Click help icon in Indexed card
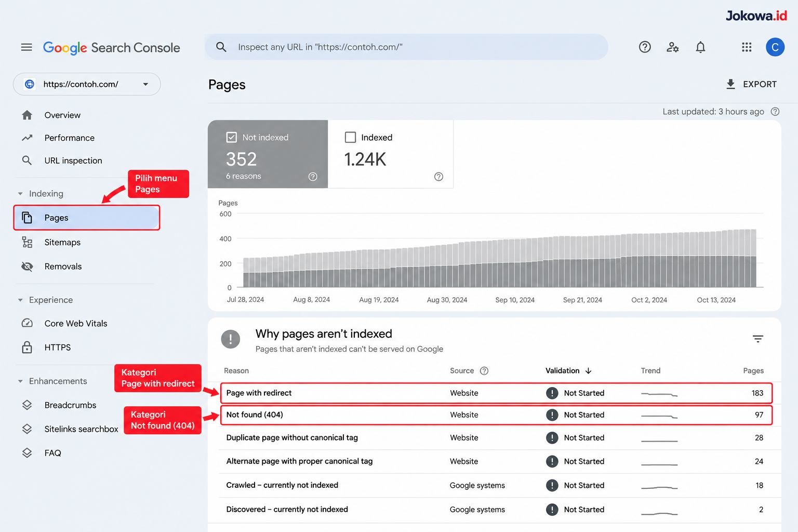 click(438, 177)
